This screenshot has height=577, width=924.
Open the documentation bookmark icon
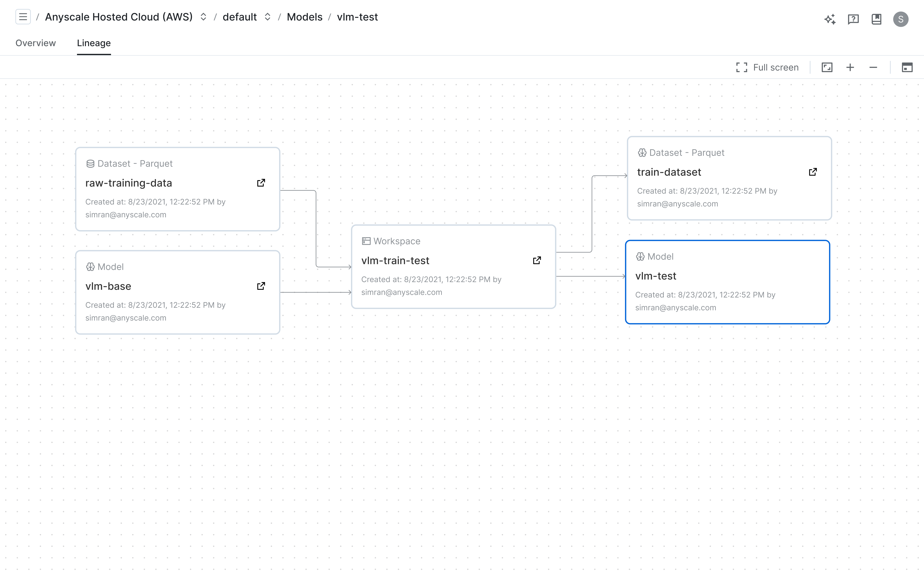(876, 19)
